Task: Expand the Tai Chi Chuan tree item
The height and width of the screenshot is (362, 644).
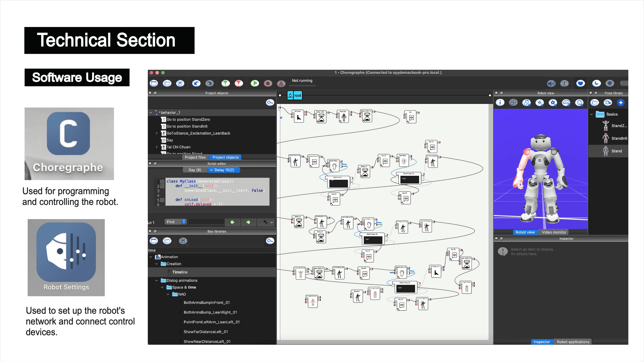Action: [157, 147]
